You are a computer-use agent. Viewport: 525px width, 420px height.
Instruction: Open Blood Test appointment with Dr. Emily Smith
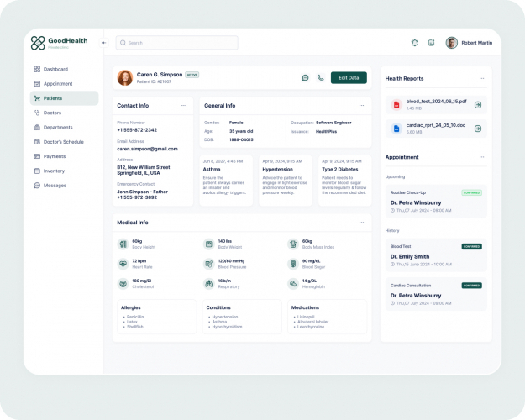coord(436,255)
